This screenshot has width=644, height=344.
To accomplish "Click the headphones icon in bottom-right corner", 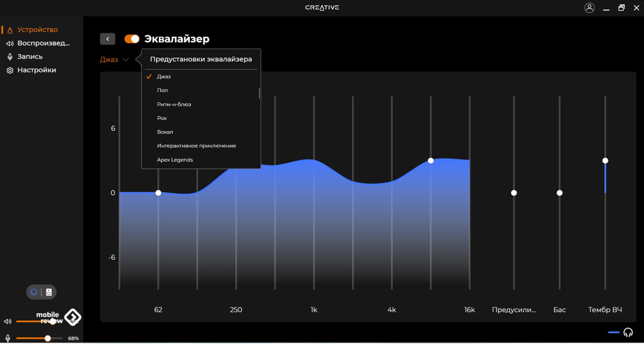I will tap(628, 333).
